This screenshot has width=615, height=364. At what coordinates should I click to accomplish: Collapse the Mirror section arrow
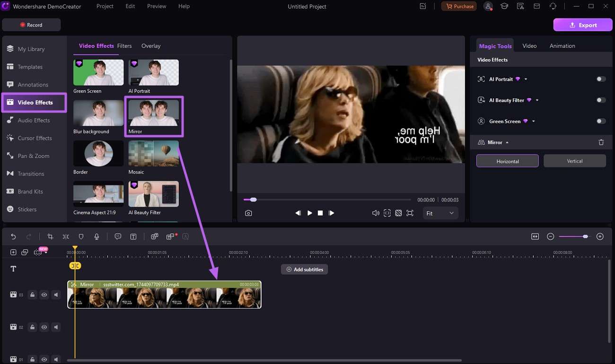(507, 142)
